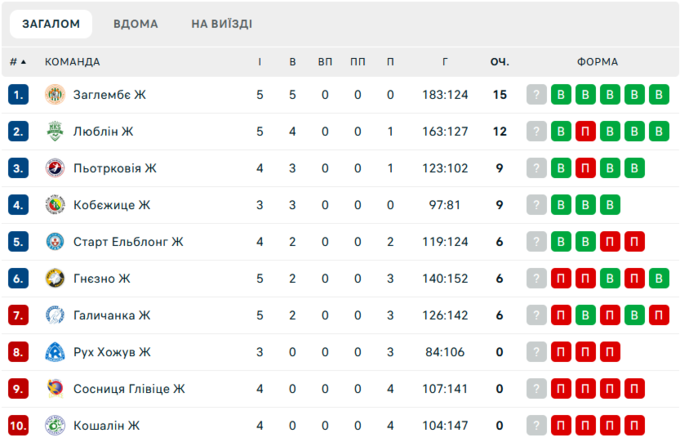Screen dimensions: 680x442
Task: Sort standings by ОЧ. points column
Action: 500,62
